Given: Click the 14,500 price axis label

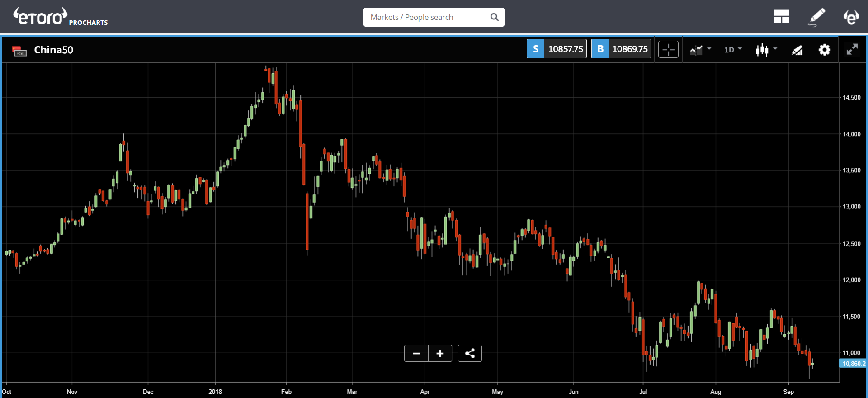Looking at the screenshot, I should (x=851, y=97).
